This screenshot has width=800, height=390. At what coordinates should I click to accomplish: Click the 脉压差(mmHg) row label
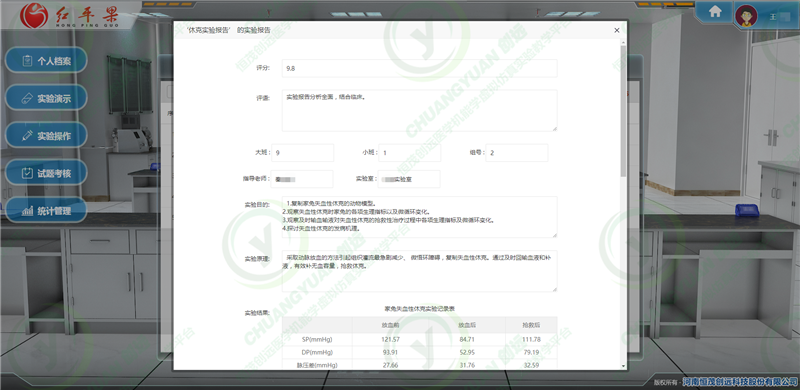point(317,365)
